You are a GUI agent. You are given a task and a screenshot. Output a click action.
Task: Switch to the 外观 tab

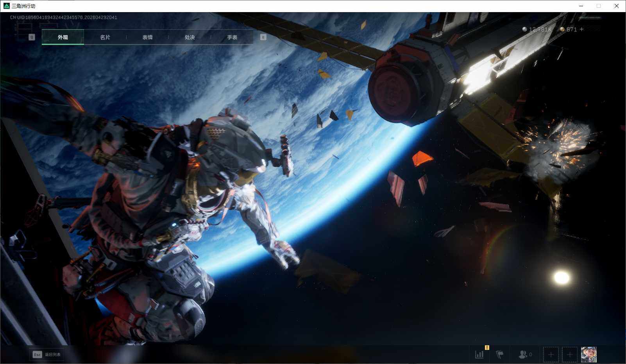(63, 37)
